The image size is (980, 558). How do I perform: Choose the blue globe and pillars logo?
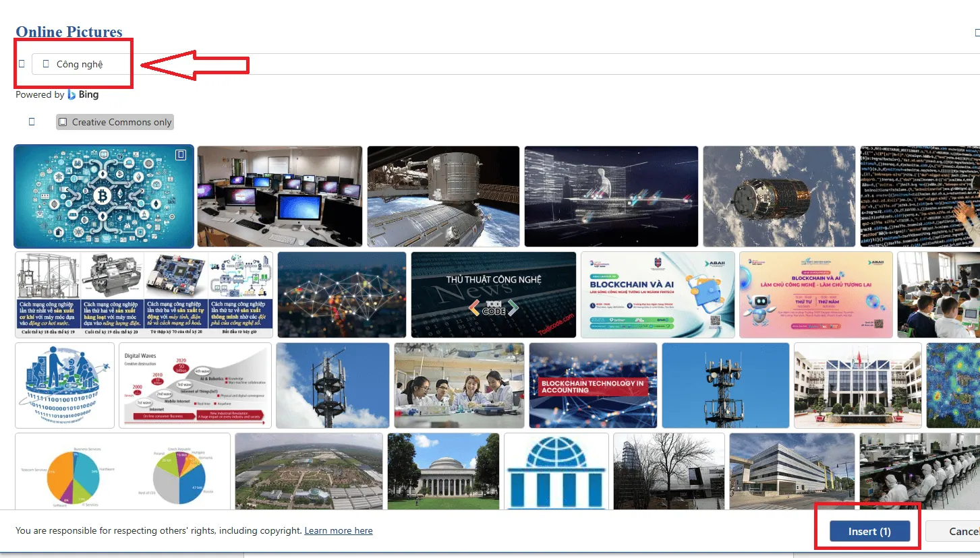556,471
